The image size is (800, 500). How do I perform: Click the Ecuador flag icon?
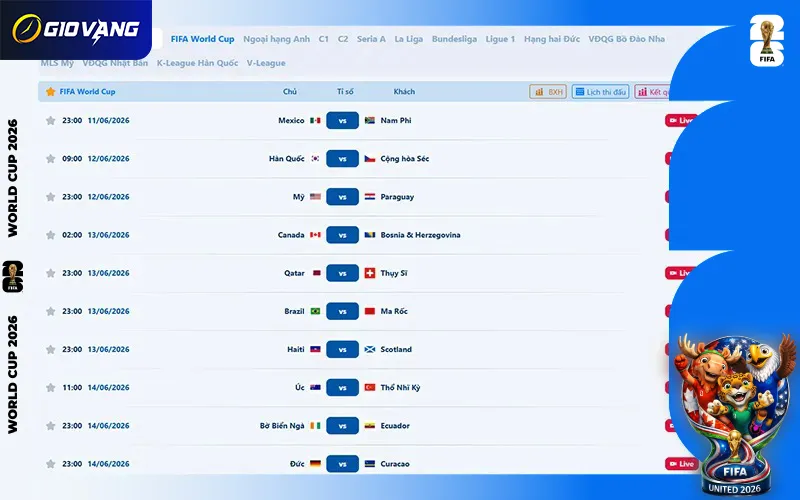(370, 426)
